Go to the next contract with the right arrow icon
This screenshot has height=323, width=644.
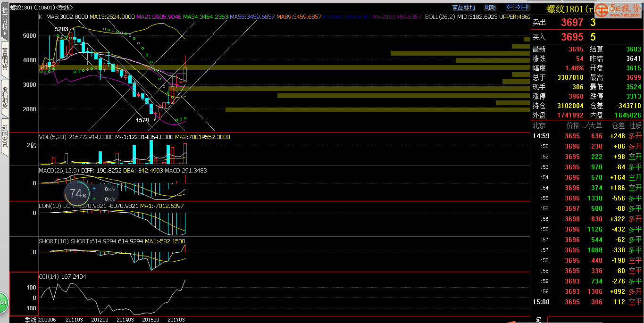click(517, 7)
